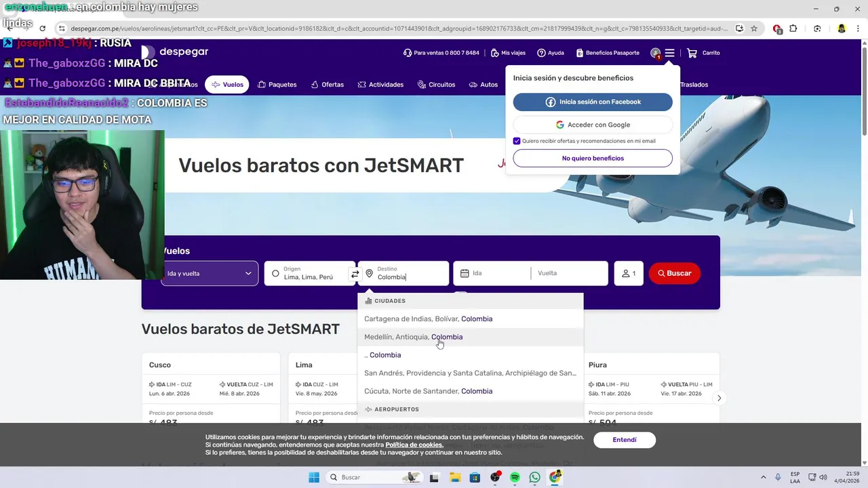Bookmark this page with the star icon
Screen dimensions: 868x488
click(x=754, y=28)
